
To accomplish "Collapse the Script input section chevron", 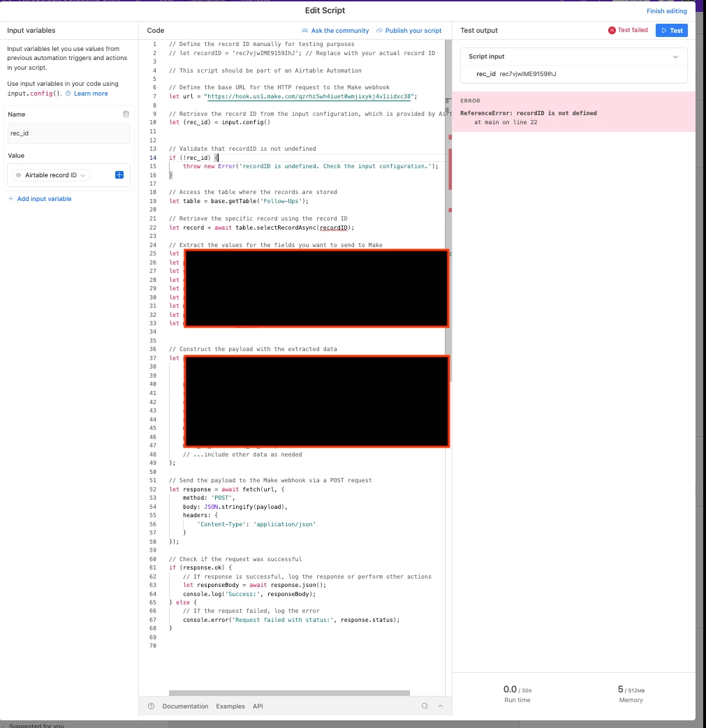I will point(675,57).
